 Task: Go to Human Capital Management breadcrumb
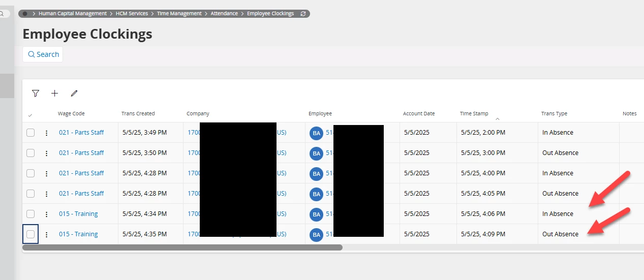(73, 14)
